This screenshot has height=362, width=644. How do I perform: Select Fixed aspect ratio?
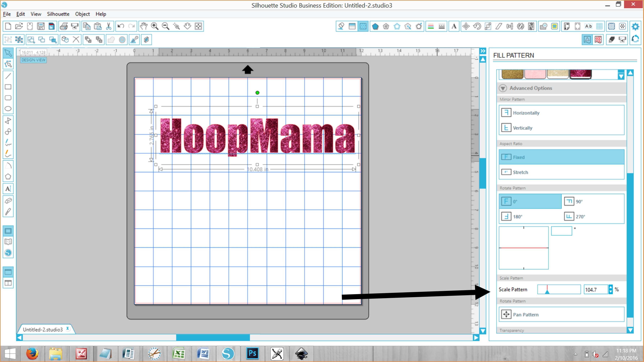tap(561, 157)
